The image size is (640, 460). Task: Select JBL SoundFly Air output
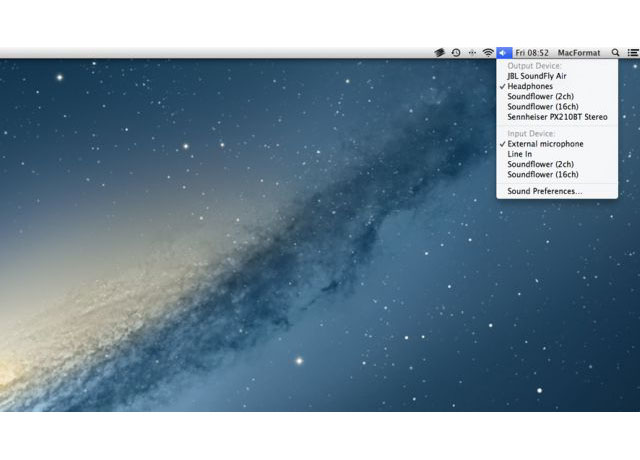(x=557, y=76)
